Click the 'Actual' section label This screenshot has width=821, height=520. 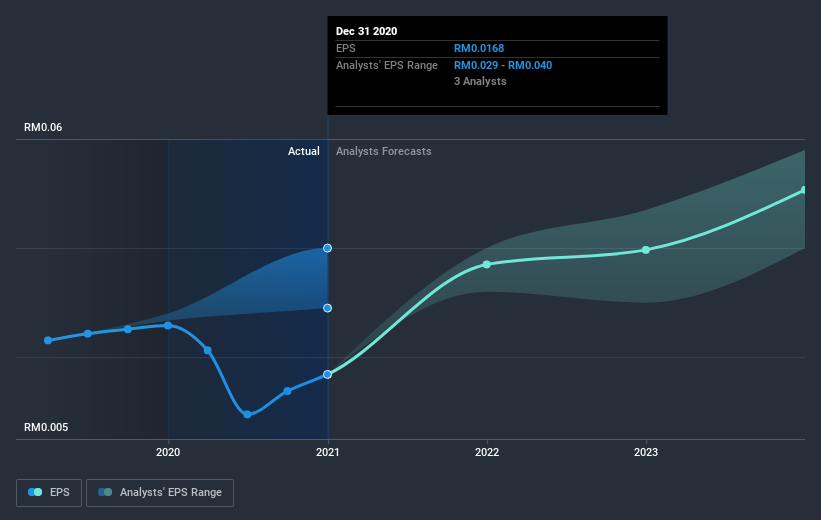click(304, 151)
